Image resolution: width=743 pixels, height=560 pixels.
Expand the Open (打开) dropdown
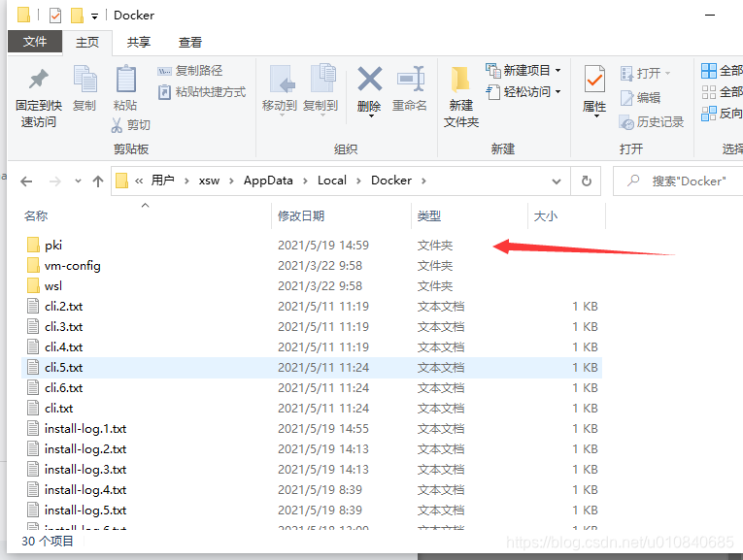tap(667, 73)
